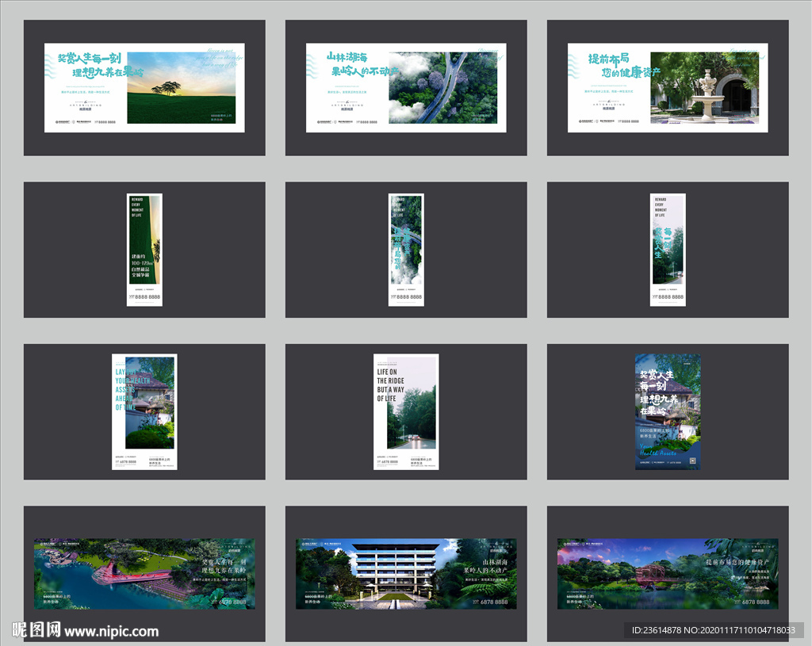Open the dark blue villa poster
The image size is (812, 646).
point(668,411)
